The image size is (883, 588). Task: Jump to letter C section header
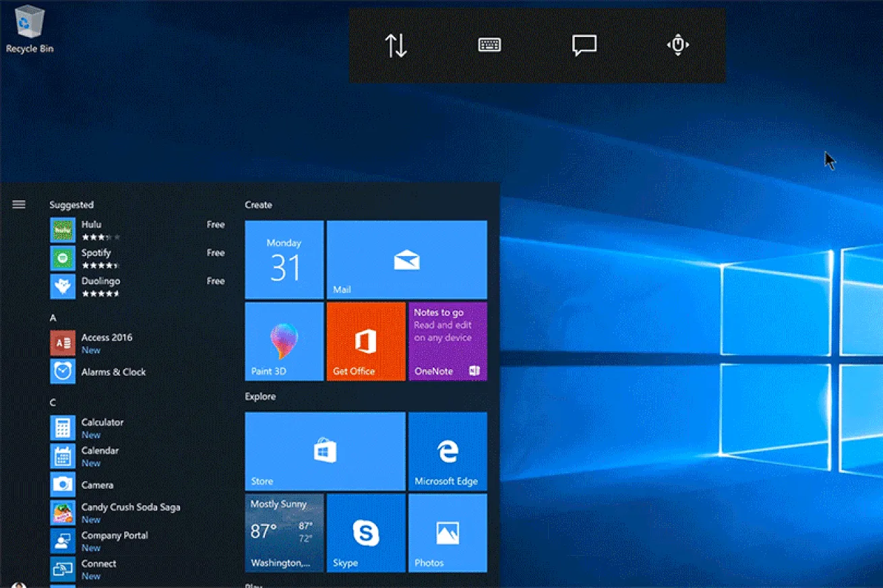point(53,402)
